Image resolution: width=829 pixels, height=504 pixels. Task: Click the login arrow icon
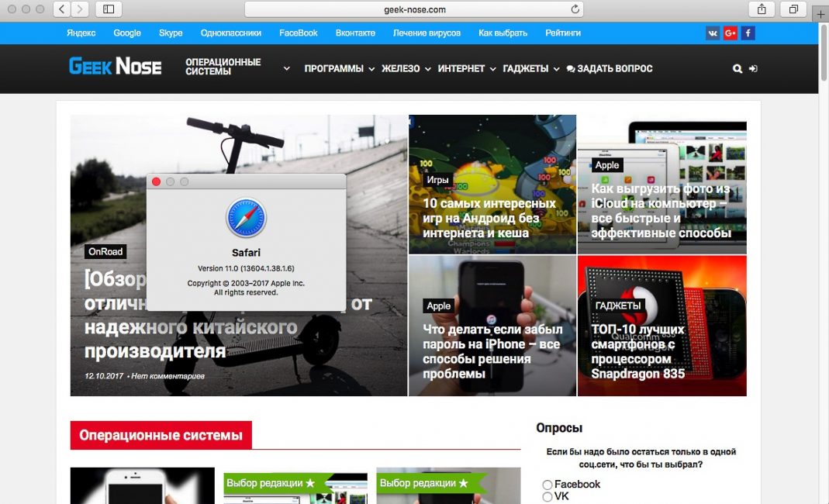click(x=754, y=69)
